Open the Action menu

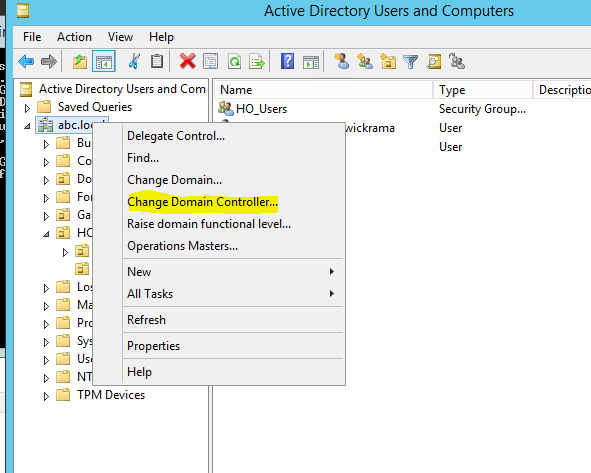74,37
